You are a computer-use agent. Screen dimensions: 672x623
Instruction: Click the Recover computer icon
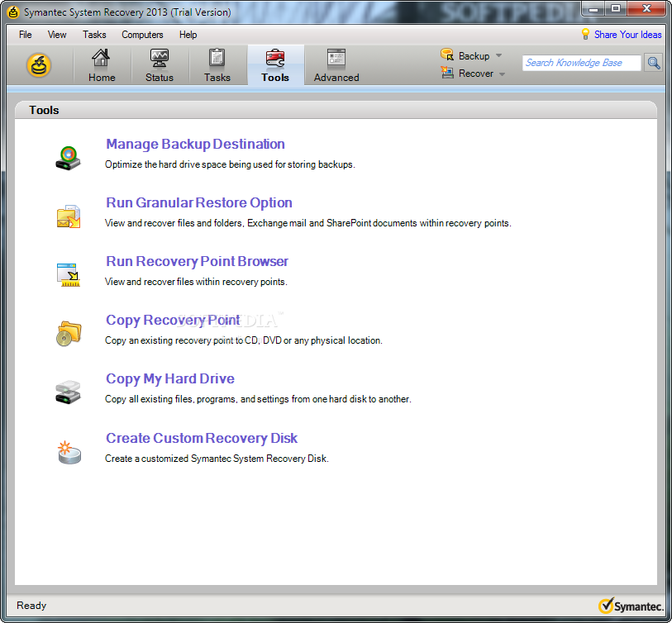(x=447, y=73)
